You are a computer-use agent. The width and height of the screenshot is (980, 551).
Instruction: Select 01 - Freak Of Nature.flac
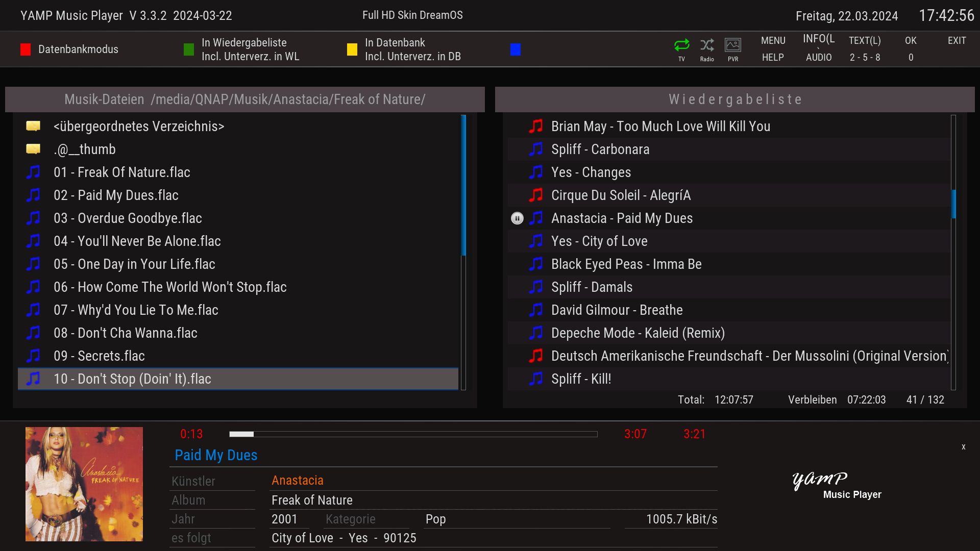pos(122,172)
